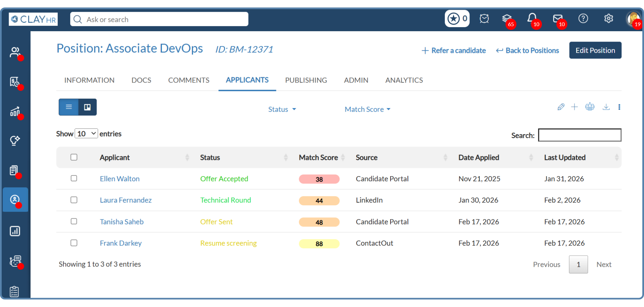
Task: Open the star points counter
Action: (x=457, y=18)
